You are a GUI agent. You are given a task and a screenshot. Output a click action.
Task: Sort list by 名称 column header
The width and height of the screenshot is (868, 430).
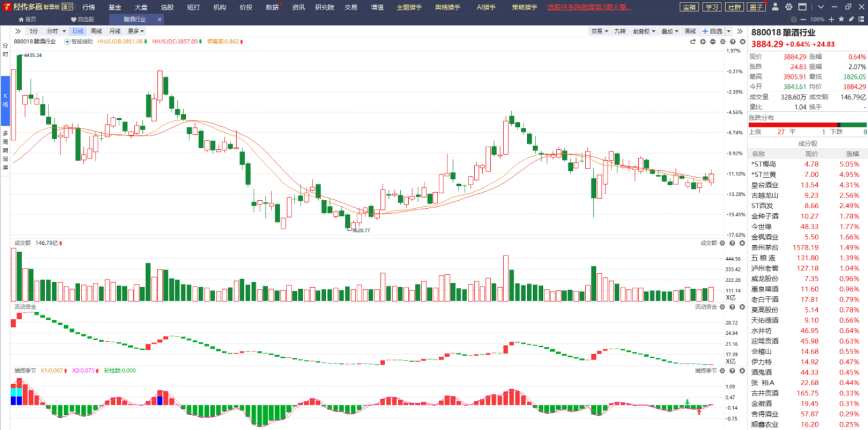(x=759, y=153)
